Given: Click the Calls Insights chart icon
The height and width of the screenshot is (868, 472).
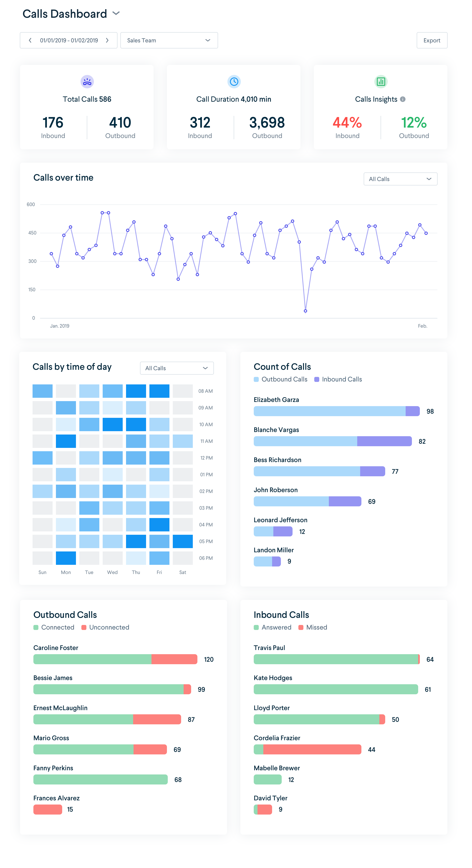Looking at the screenshot, I should point(380,82).
